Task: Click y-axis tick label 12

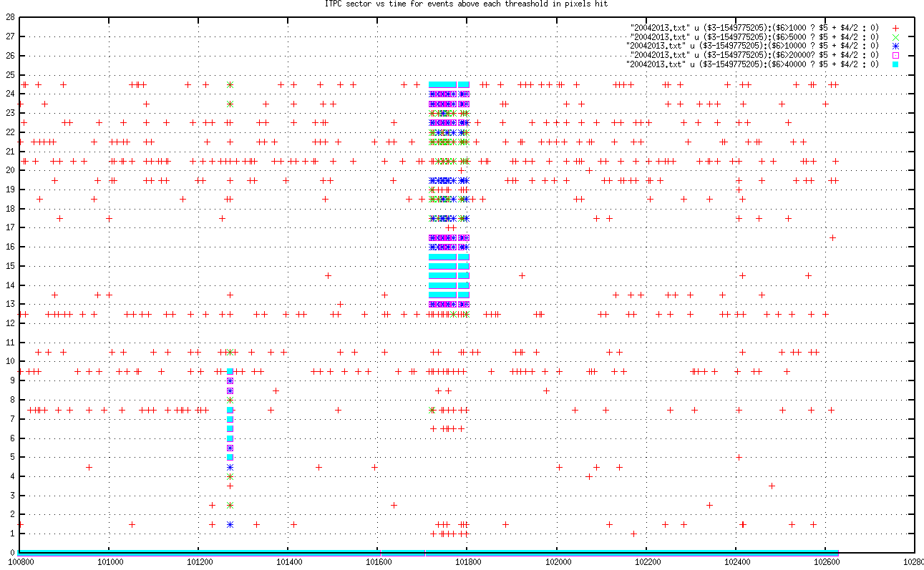Action: coord(10,323)
